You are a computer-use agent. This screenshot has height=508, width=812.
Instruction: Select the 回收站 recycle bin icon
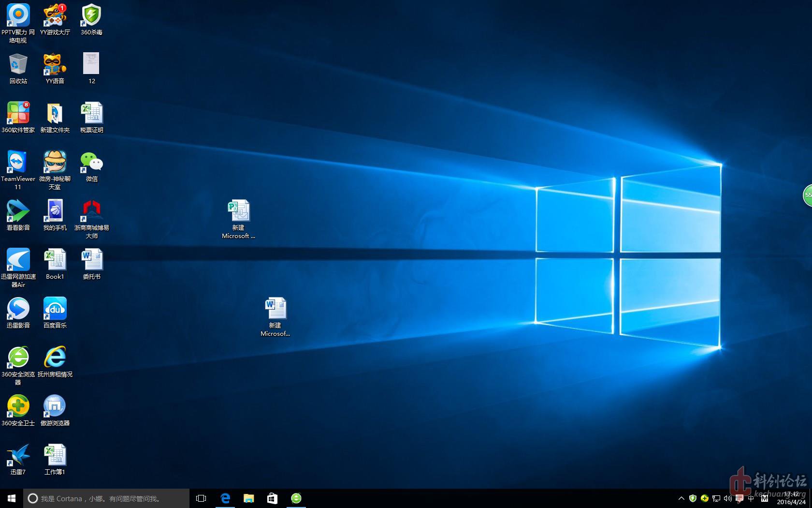18,68
